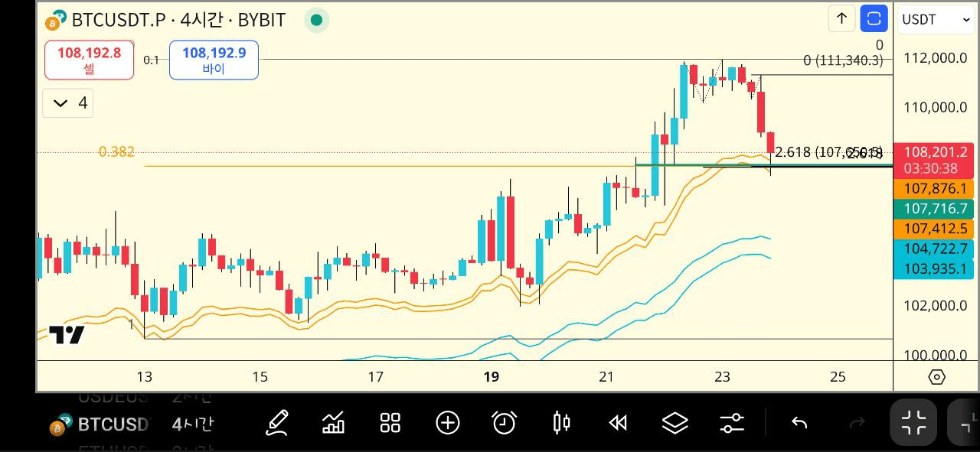980x452 pixels.
Task: Open the layout grid templates icon
Action: 390,422
